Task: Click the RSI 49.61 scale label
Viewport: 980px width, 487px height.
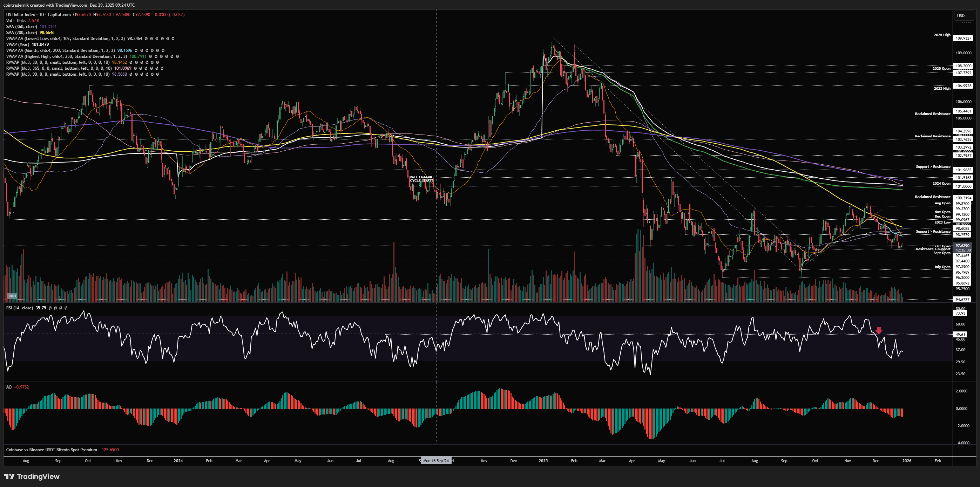Action: 961,335
